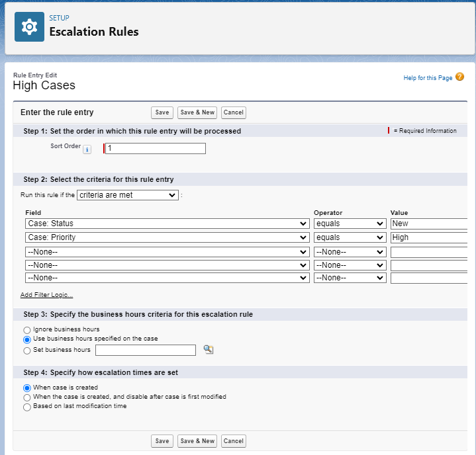Select disable after case is first modified option
476x455 pixels.
tap(27, 397)
